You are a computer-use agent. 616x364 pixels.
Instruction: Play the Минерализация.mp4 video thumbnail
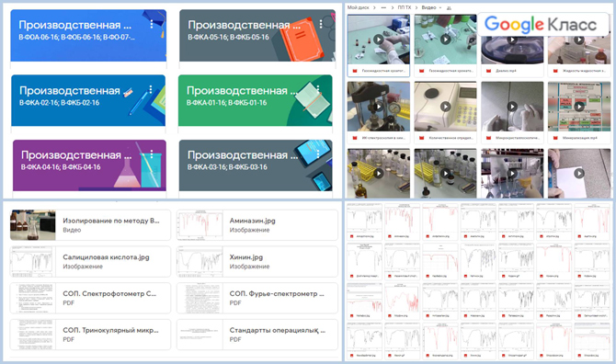578,107
